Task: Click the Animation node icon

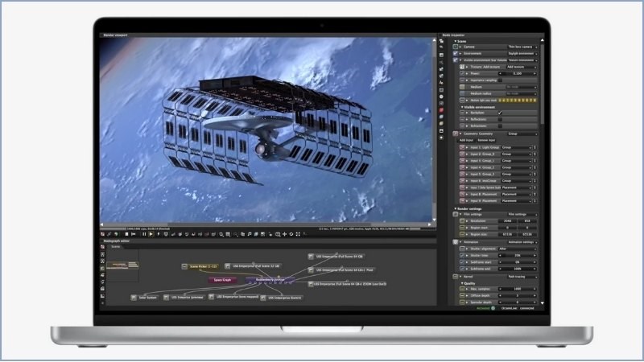Action: pyautogui.click(x=456, y=242)
